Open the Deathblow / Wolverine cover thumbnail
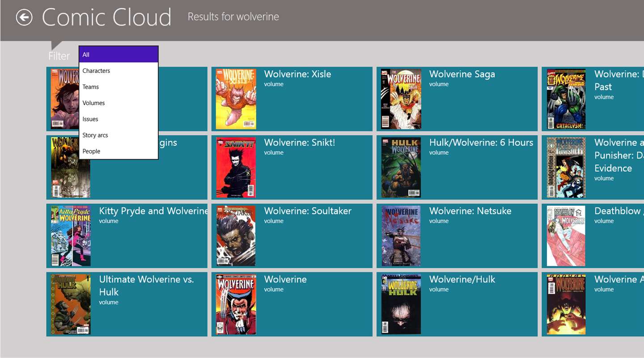 tap(566, 236)
